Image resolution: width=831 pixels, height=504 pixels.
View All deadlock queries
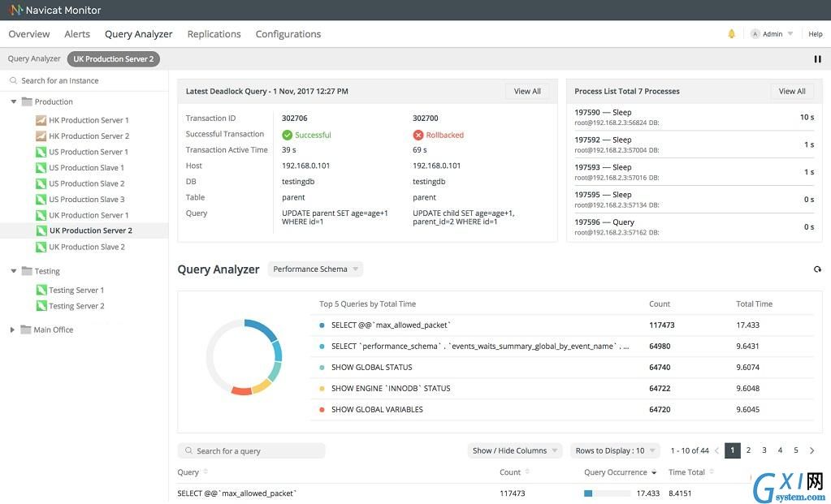point(527,91)
